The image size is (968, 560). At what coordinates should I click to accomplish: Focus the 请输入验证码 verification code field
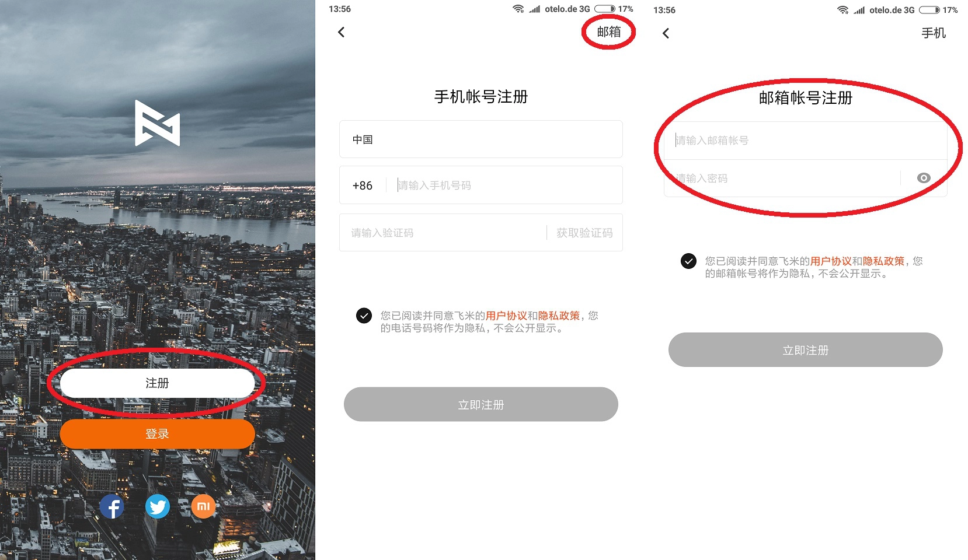click(444, 233)
